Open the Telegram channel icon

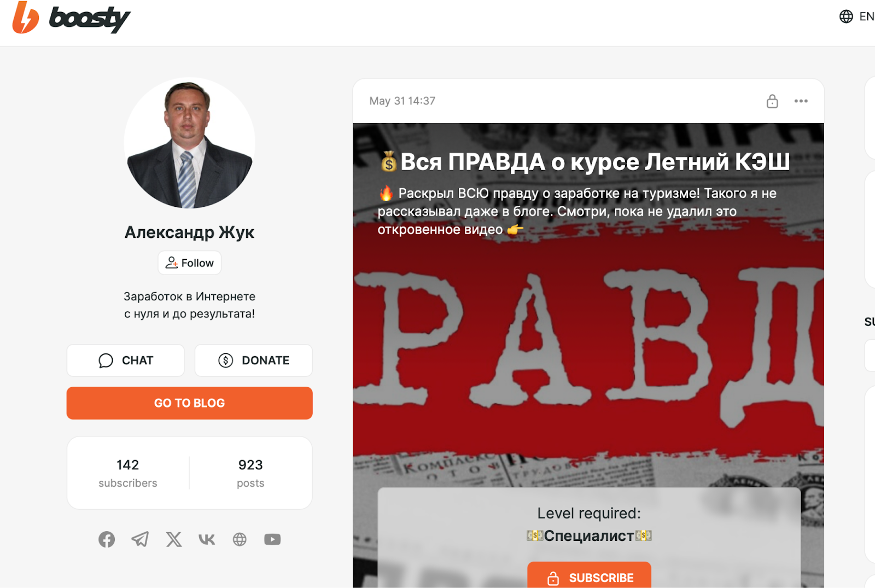point(140,539)
